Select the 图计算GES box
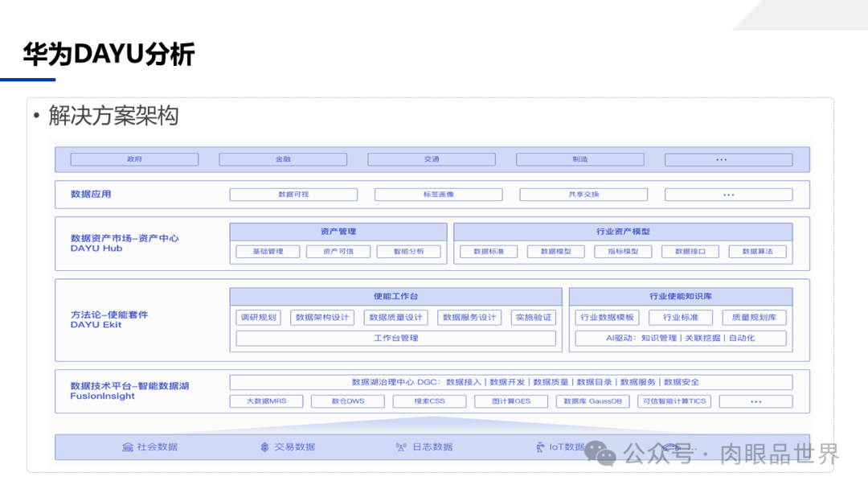Image resolution: width=868 pixels, height=489 pixels. point(511,401)
